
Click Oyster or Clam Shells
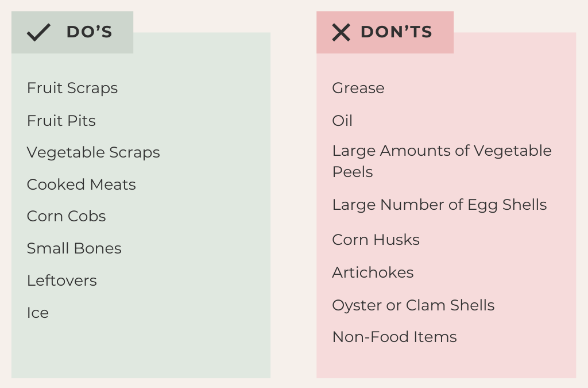pos(413,305)
